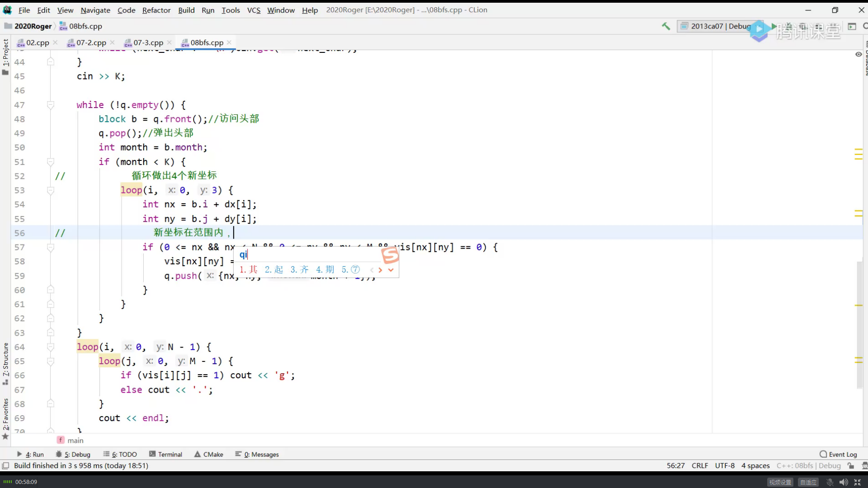Switch to the 07-2.cpp tab
The height and width of the screenshot is (488, 868).
91,42
